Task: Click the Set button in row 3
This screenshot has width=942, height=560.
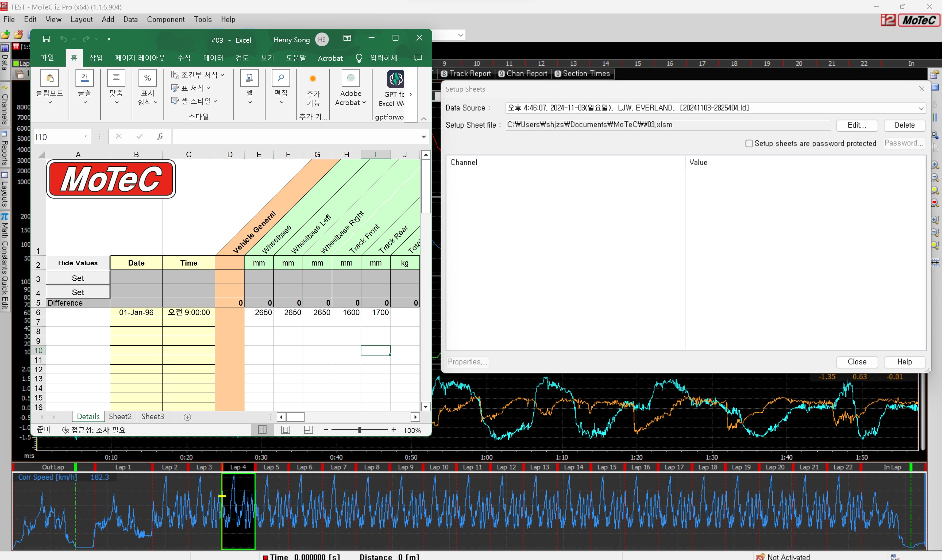Action: pos(78,278)
